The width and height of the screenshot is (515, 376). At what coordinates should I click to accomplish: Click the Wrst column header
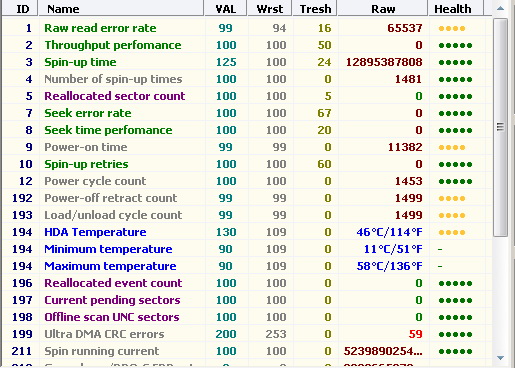tap(270, 8)
